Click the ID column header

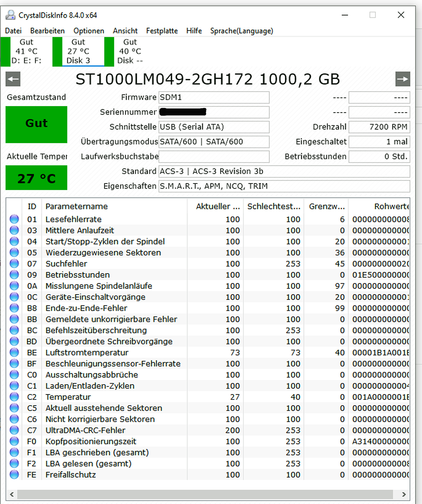pos(32,206)
